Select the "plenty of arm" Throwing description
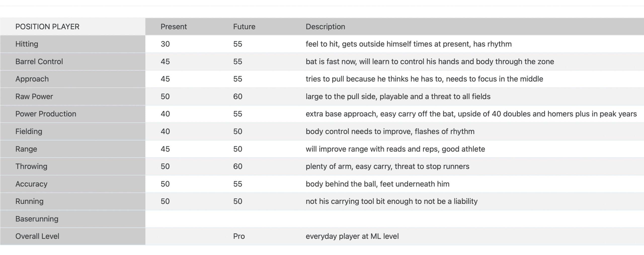 pyautogui.click(x=387, y=166)
